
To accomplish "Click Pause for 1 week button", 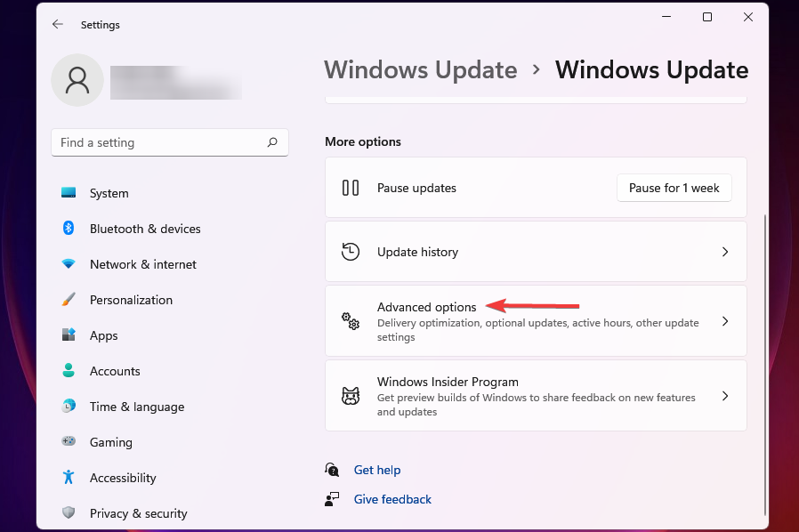I will point(674,188).
